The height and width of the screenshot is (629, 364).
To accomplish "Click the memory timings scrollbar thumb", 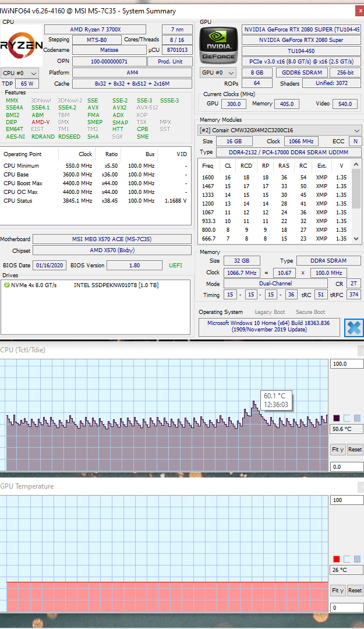I will coord(356,189).
